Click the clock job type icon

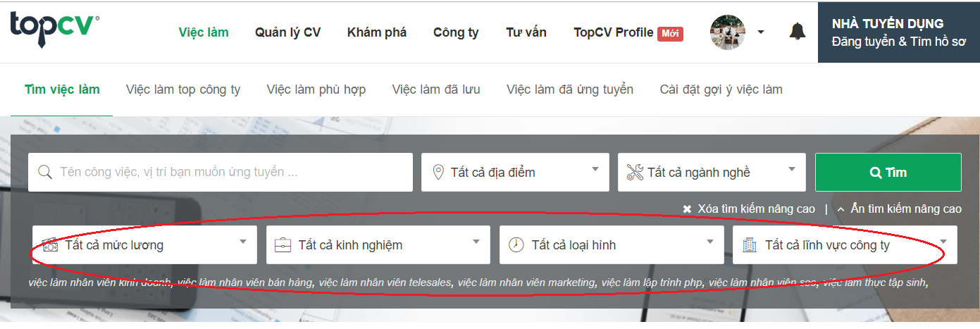click(x=516, y=245)
